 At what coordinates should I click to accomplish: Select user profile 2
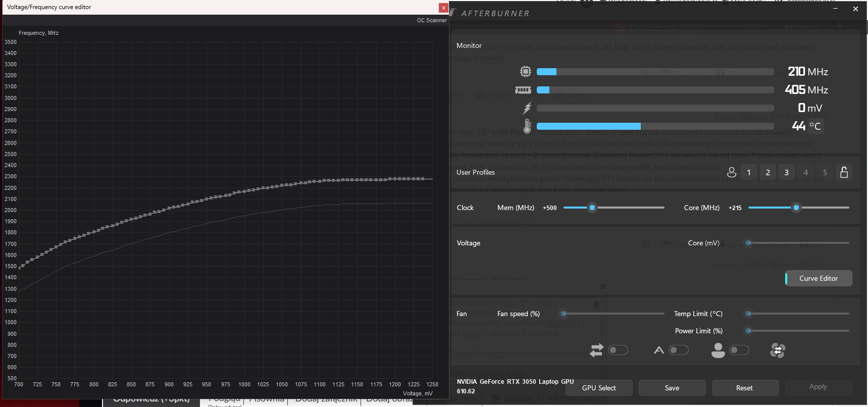[x=768, y=172]
